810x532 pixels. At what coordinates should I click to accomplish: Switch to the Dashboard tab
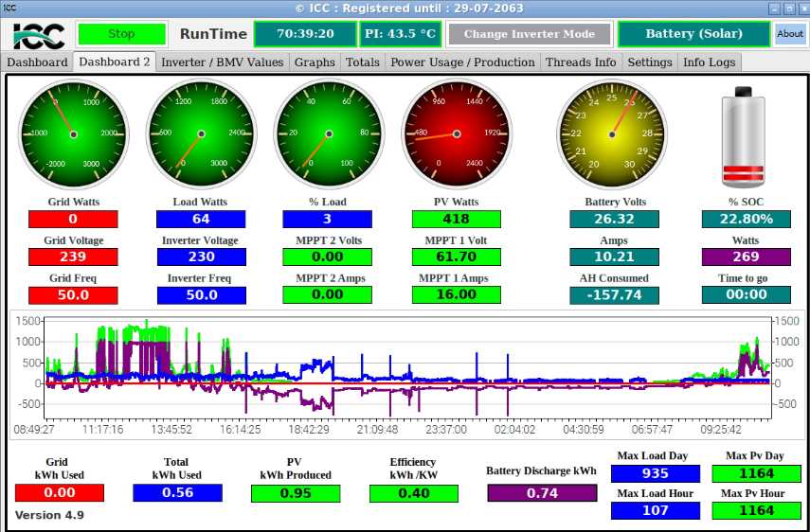[x=37, y=62]
